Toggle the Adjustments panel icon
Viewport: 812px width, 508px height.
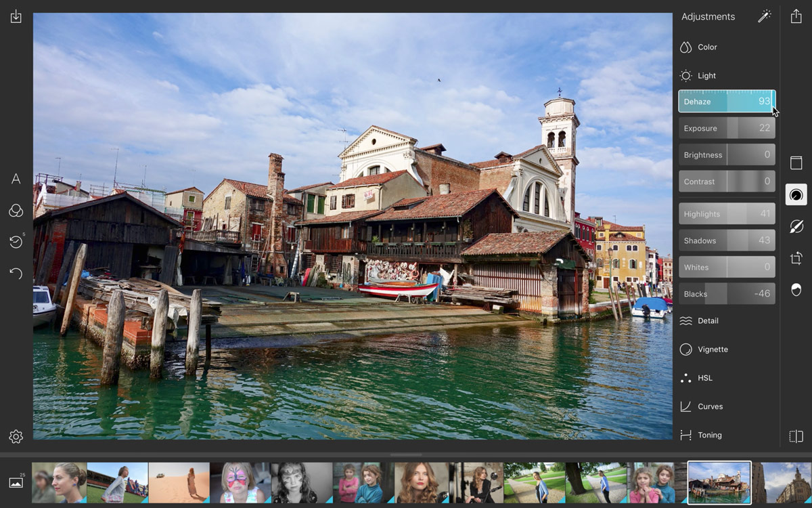tap(796, 195)
